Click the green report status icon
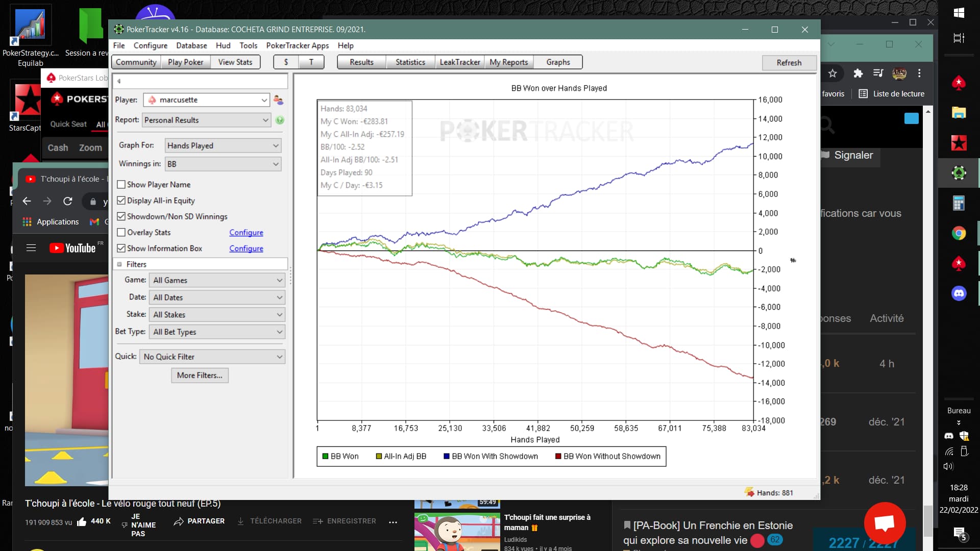 click(x=280, y=120)
